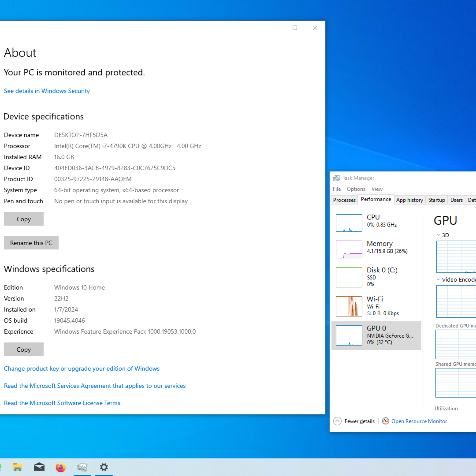This screenshot has height=476, width=476.
Task: Click the GPU heading in Task Manager
Action: (x=445, y=220)
